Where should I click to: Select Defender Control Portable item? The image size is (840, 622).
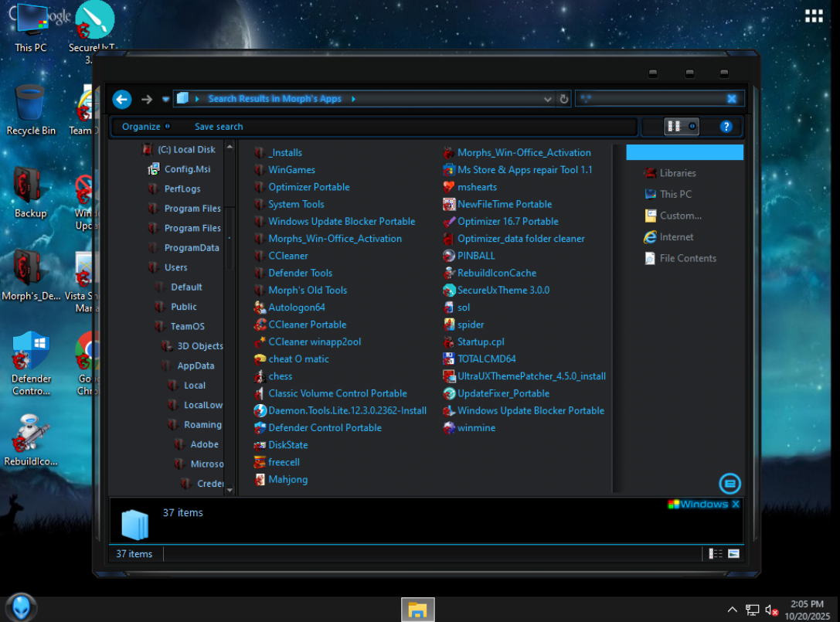click(318, 427)
